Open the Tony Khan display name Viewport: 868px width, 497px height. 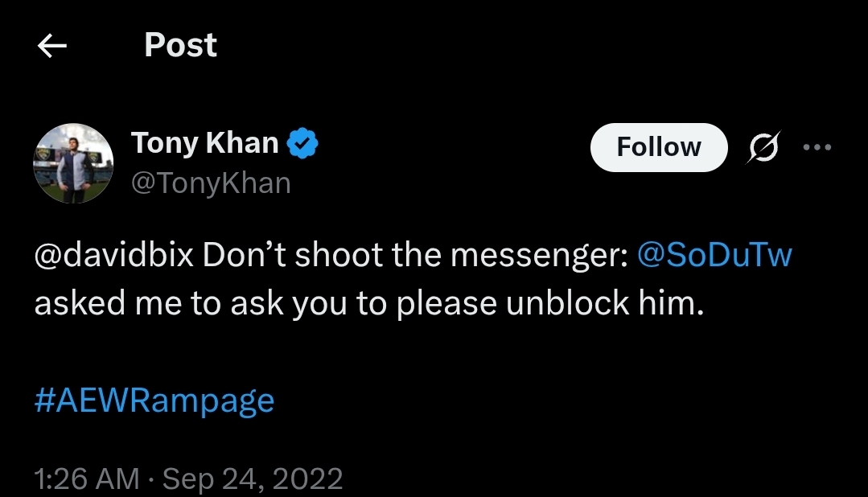click(204, 144)
